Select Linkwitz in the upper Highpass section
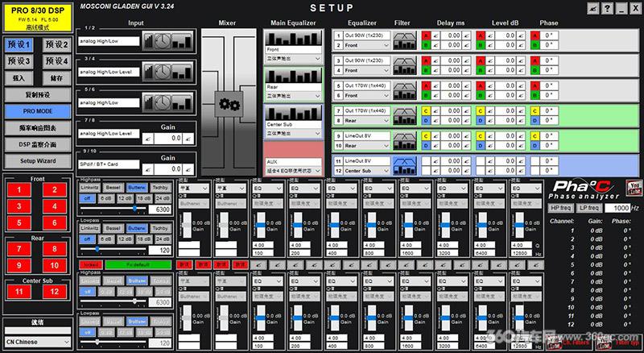Image resolution: width=644 pixels, height=353 pixels. [x=89, y=188]
